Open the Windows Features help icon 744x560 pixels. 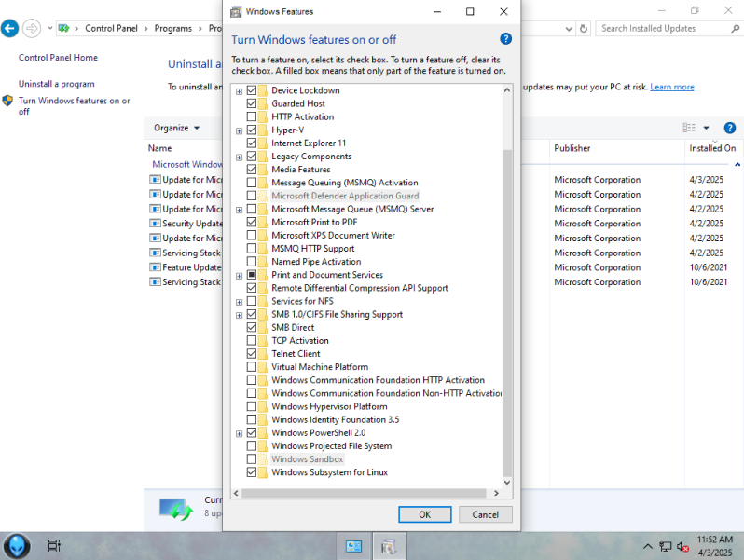(x=506, y=39)
